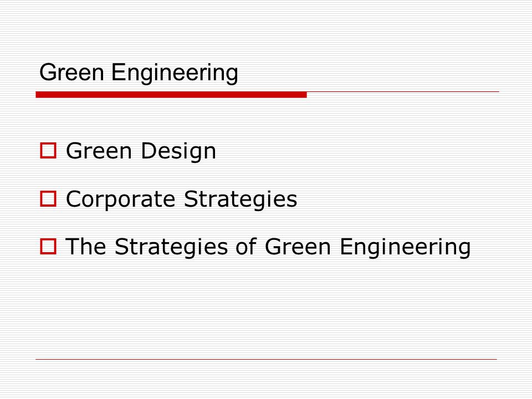The width and height of the screenshot is (532, 399).
Task: Select the Corporate Strategies bullet text
Action: pos(182,199)
